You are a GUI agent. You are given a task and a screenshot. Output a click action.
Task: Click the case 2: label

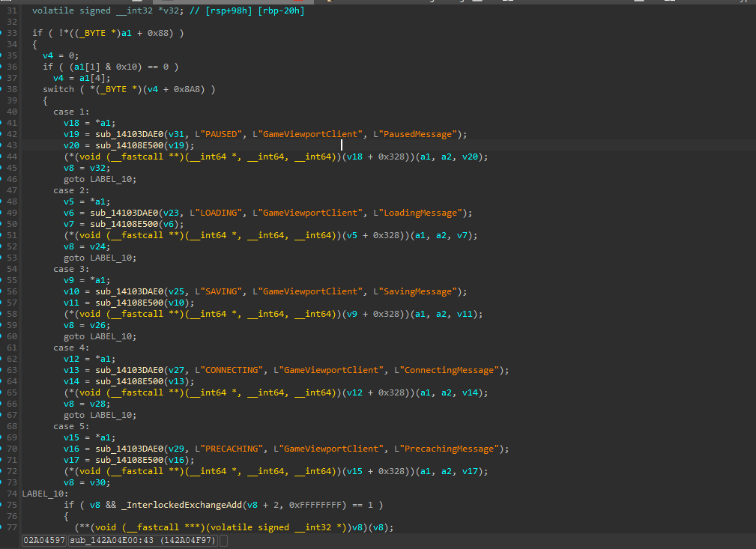click(x=71, y=190)
